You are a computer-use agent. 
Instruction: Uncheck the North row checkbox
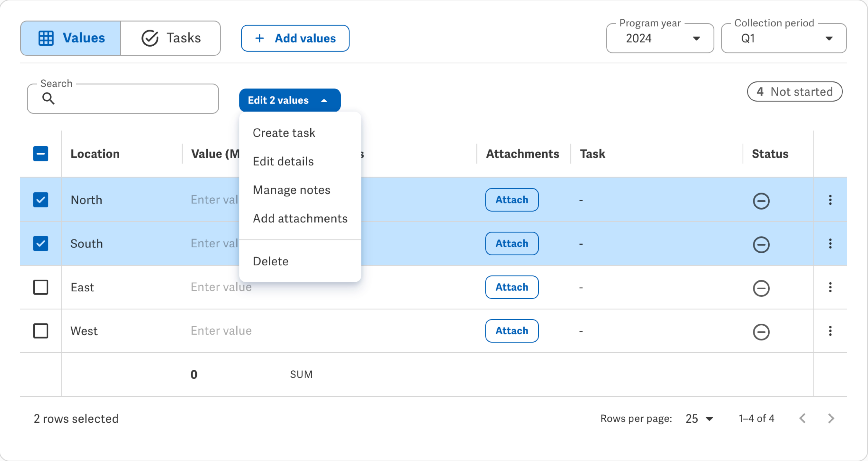[41, 200]
